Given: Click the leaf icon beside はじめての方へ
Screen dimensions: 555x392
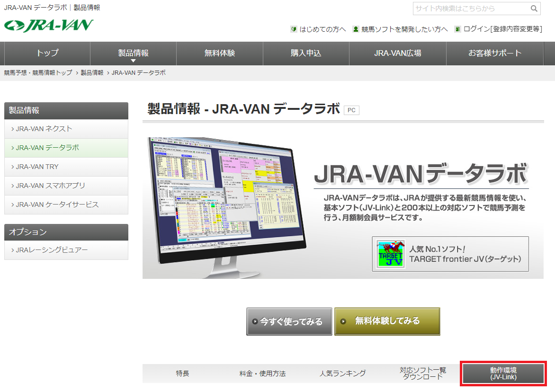Looking at the screenshot, I should click(x=293, y=29).
